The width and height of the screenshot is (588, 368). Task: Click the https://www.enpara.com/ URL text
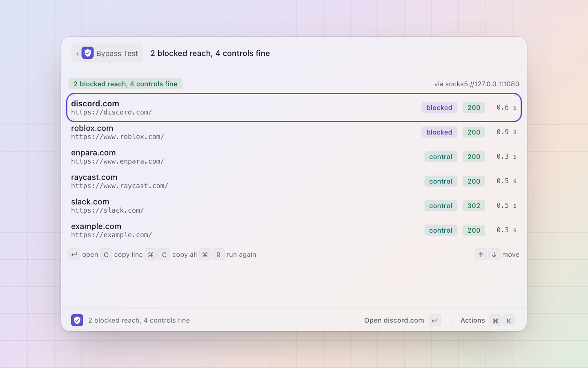click(x=118, y=161)
